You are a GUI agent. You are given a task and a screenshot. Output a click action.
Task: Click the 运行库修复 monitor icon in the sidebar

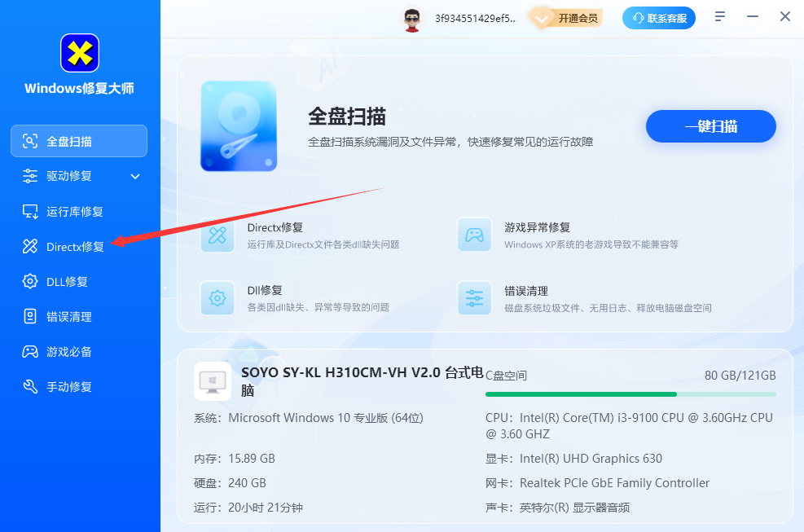(x=30, y=211)
